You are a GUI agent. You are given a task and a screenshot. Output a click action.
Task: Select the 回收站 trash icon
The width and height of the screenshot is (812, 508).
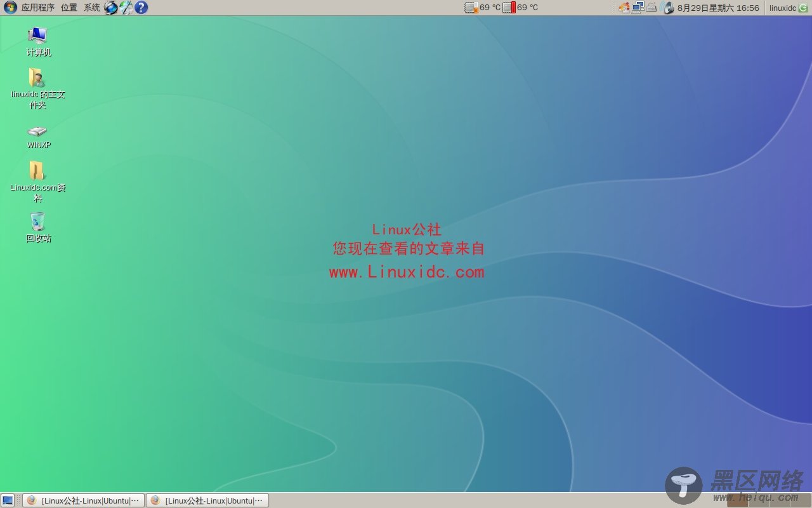(x=38, y=227)
